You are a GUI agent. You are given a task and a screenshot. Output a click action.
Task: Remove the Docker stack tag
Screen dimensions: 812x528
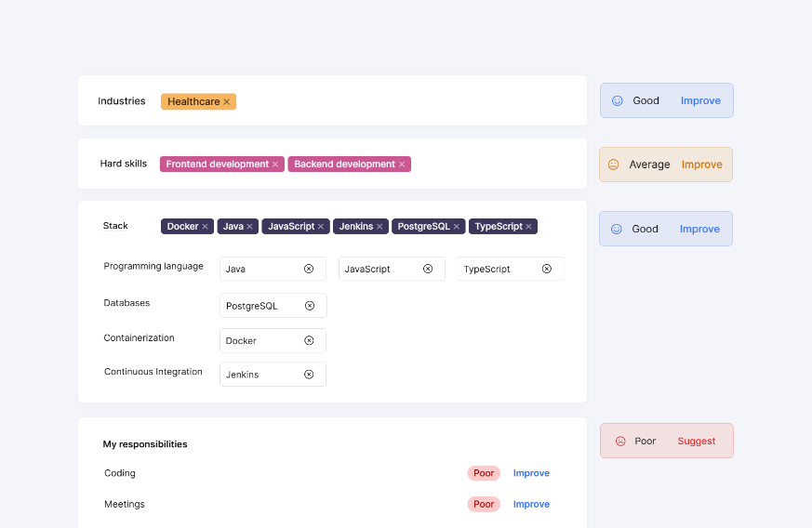[x=205, y=227]
